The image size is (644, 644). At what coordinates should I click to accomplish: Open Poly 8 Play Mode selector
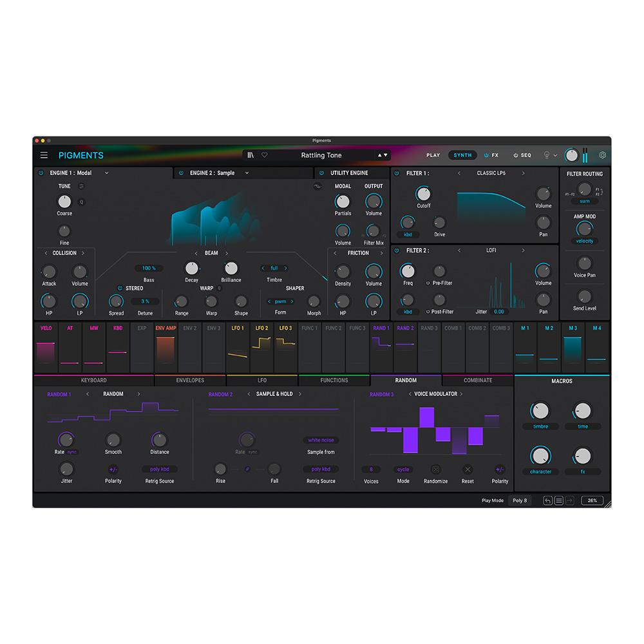(x=520, y=500)
